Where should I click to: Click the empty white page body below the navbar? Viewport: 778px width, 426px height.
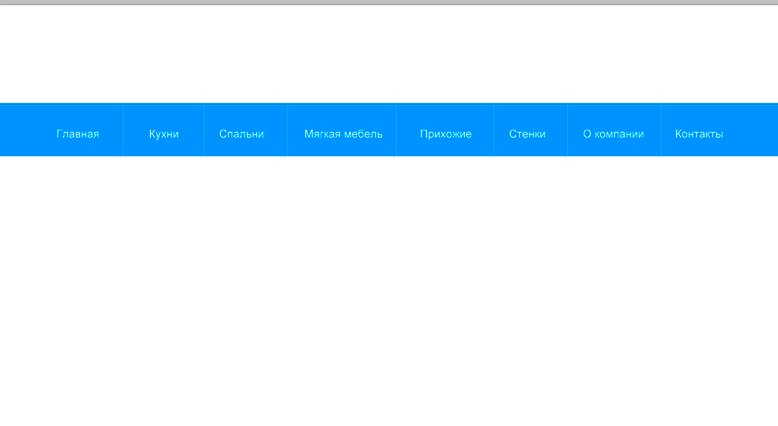pos(389,290)
